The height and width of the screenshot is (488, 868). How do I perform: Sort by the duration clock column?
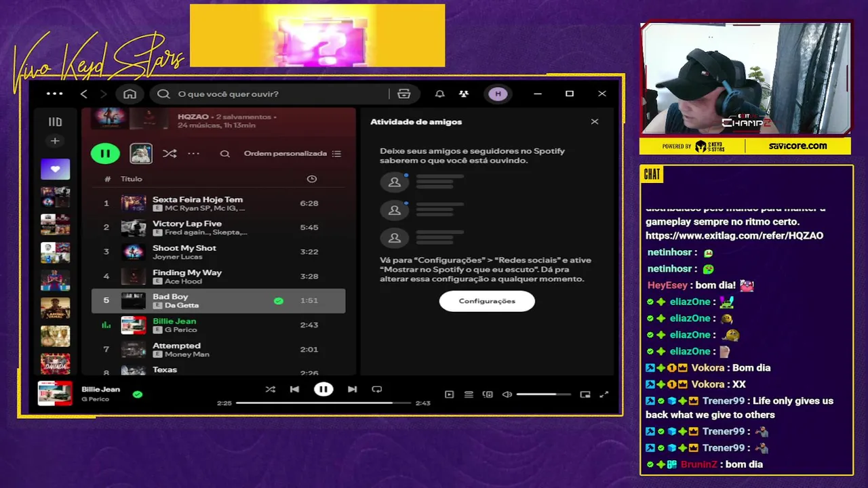(312, 179)
